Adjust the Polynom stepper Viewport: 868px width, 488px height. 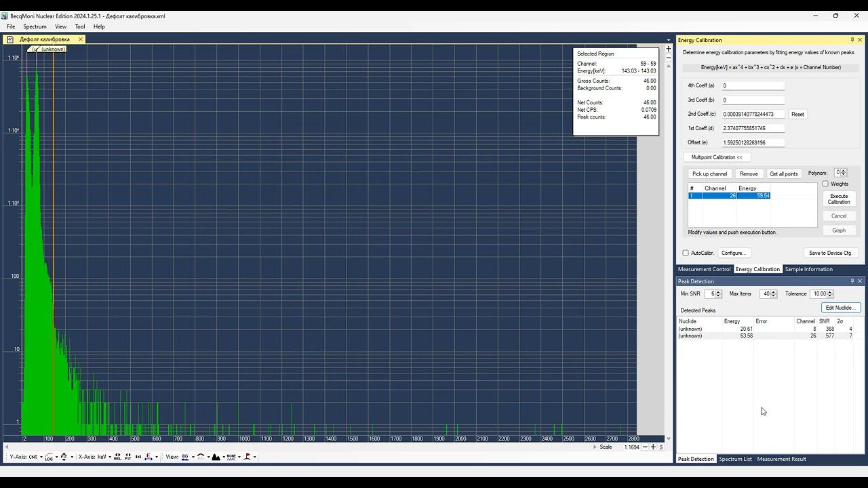pyautogui.click(x=844, y=173)
